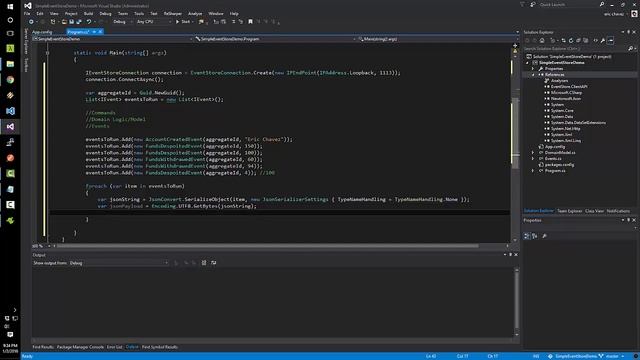Switch to the App.config editor tab
The width and height of the screenshot is (640, 360).
point(42,32)
